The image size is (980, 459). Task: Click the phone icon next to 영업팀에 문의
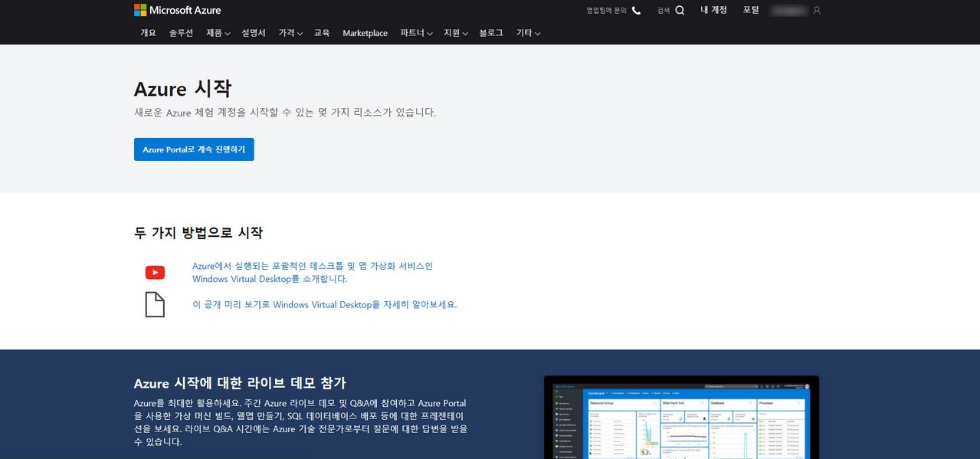(636, 11)
